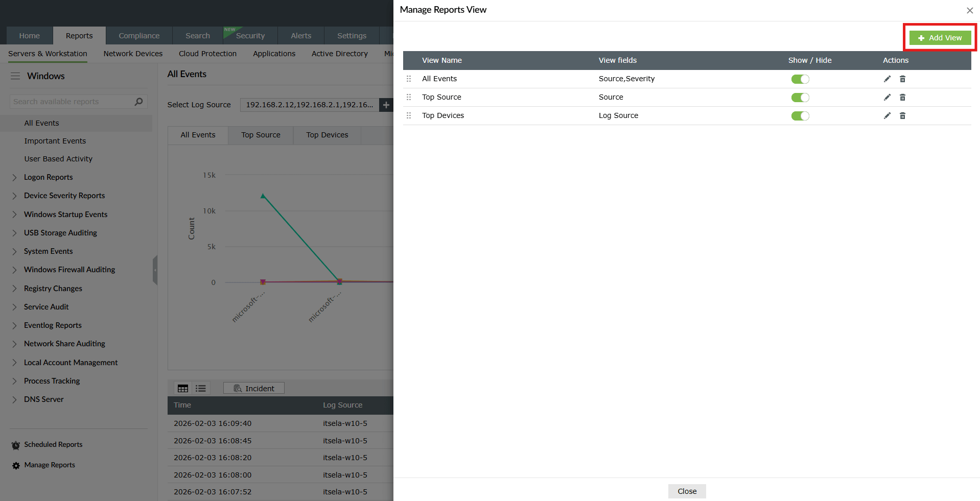The height and width of the screenshot is (501, 980).
Task: Close the Manage Reports View panel
Action: point(970,10)
